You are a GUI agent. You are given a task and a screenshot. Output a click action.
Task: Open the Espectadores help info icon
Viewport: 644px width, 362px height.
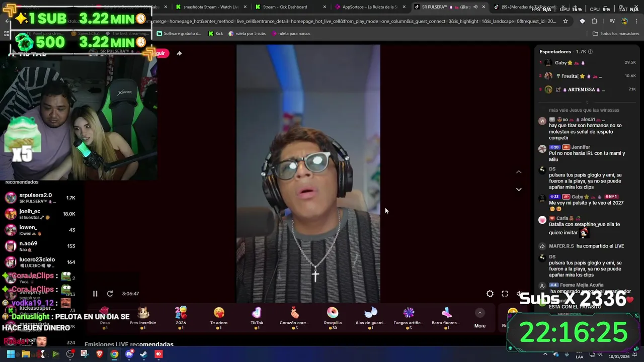[x=590, y=52]
